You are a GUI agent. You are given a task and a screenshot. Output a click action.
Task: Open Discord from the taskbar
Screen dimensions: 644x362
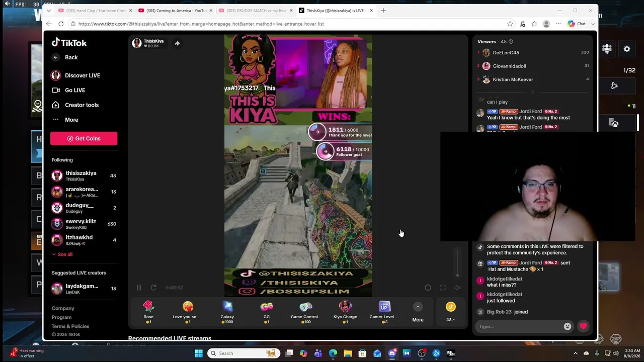tap(392, 353)
